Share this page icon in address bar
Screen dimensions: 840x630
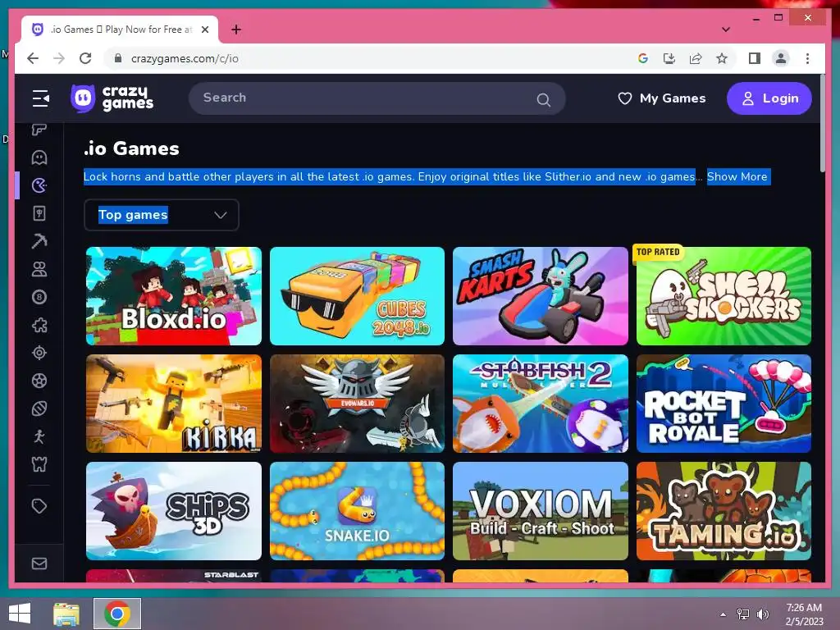(696, 58)
